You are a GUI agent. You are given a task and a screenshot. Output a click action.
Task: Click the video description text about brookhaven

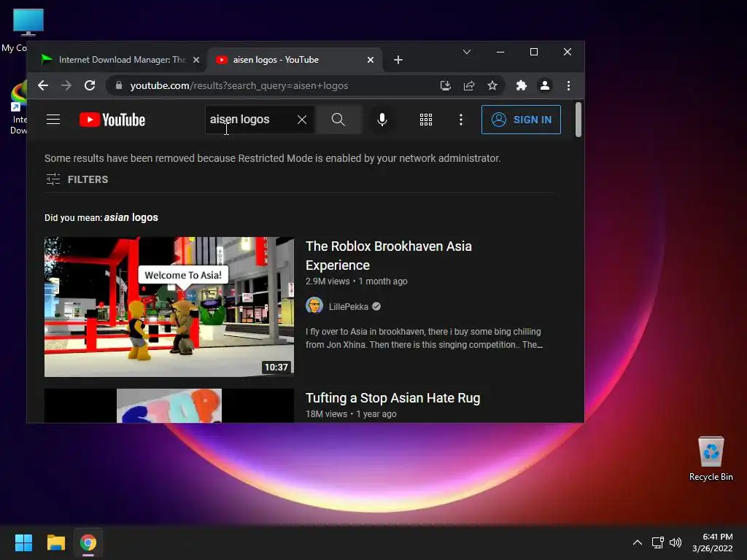(424, 338)
